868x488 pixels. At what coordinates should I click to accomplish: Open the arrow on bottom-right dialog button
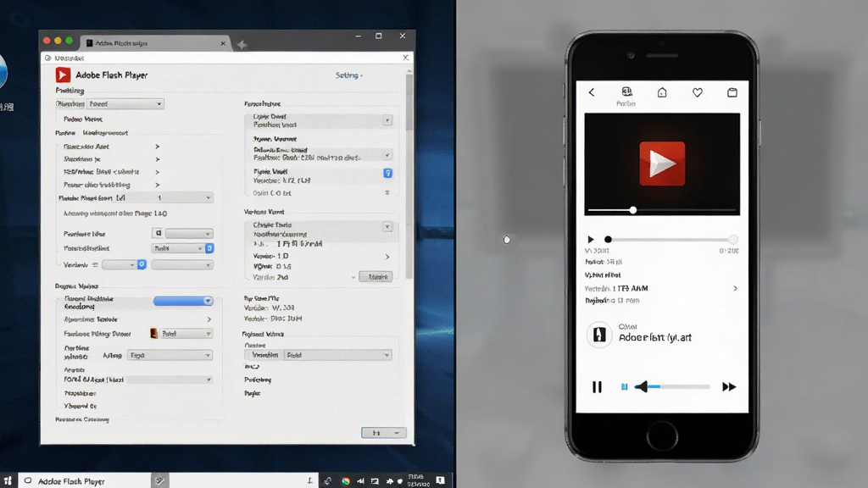397,433
